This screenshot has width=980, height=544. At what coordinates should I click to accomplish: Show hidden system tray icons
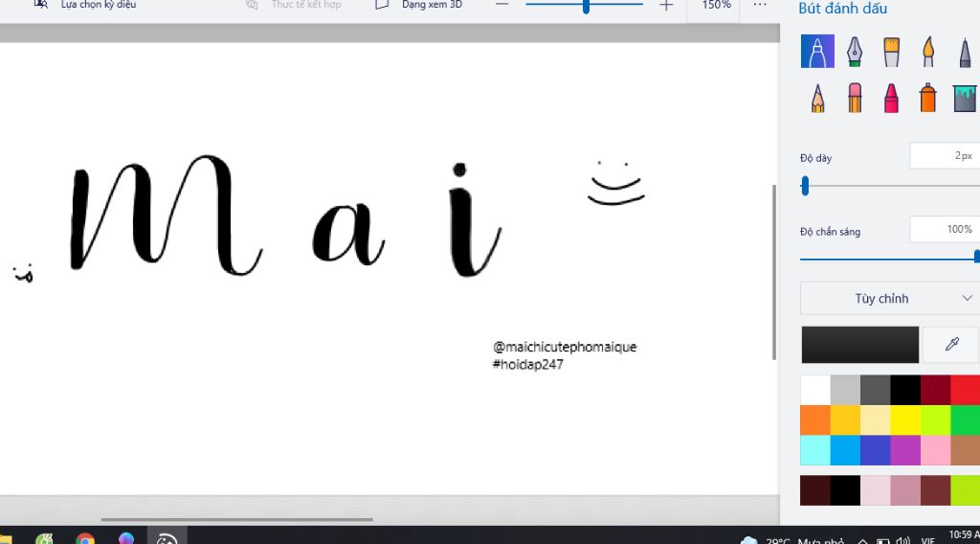coord(862,541)
